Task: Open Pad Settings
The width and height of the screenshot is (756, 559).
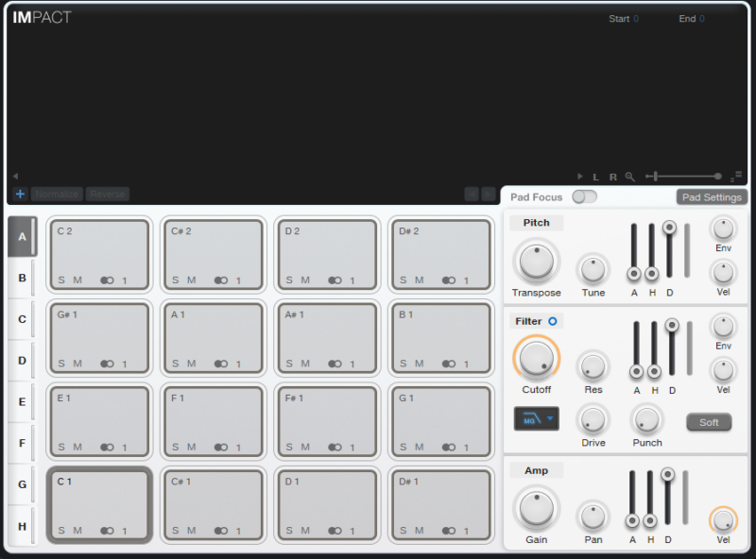Action: click(x=712, y=197)
